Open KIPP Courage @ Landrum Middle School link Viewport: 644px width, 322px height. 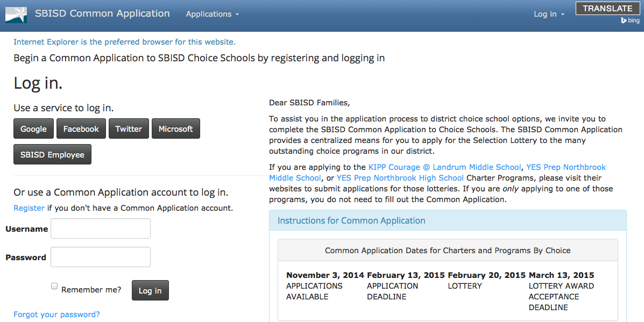coord(445,167)
